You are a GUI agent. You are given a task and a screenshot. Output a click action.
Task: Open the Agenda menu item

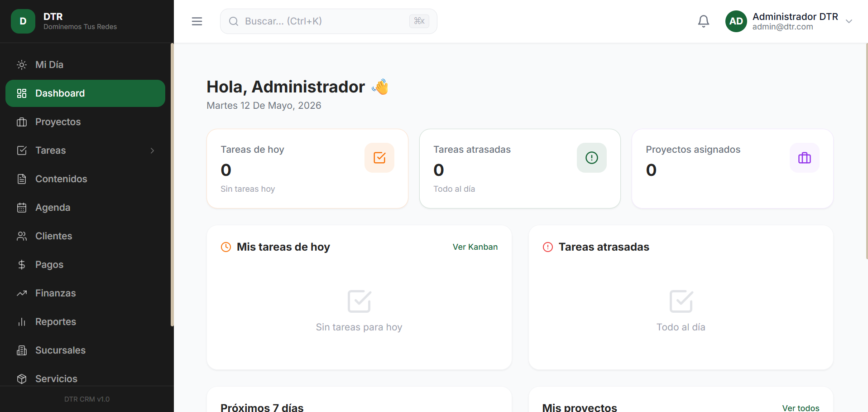pos(85,208)
